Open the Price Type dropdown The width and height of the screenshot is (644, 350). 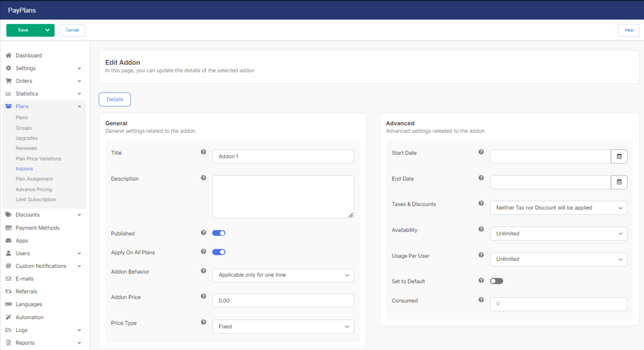(283, 326)
